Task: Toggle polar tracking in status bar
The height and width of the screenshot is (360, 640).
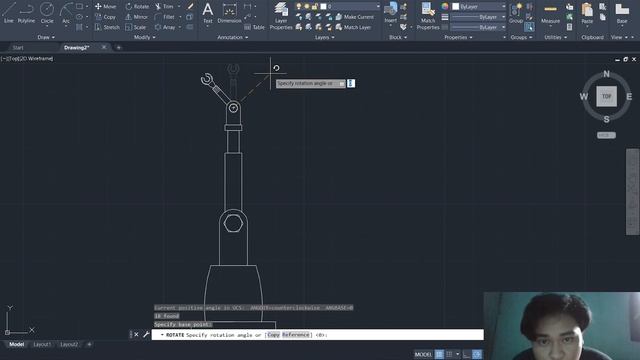Action: point(477,354)
